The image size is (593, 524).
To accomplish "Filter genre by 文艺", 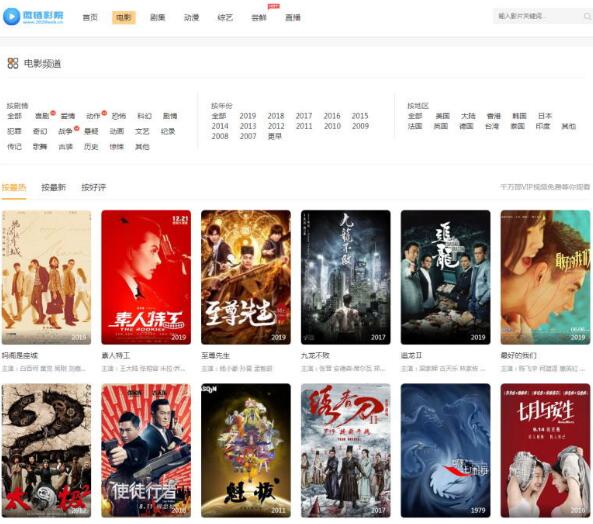I will (142, 131).
